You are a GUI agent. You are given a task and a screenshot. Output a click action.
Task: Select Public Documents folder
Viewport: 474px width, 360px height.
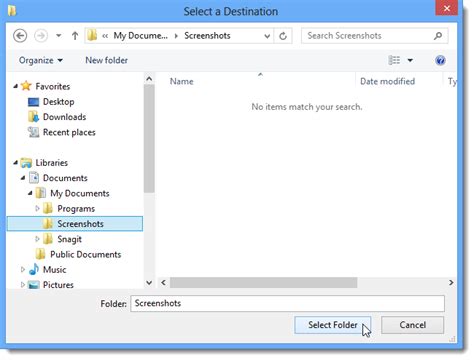(85, 254)
